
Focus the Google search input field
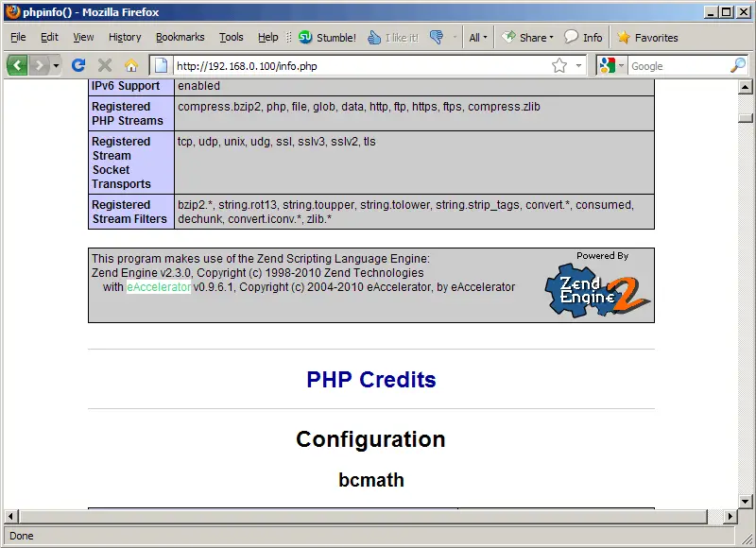point(679,66)
